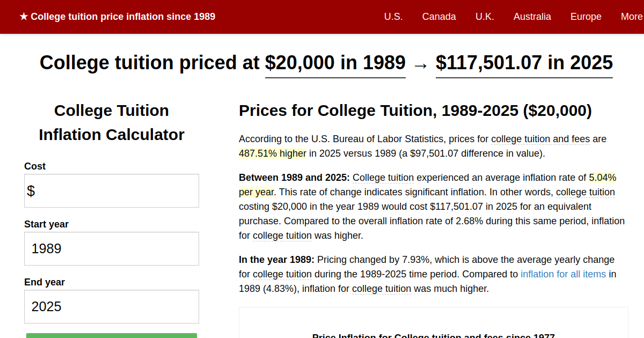Open the Europe section
Screen dimensions: 644x338
[586, 17]
